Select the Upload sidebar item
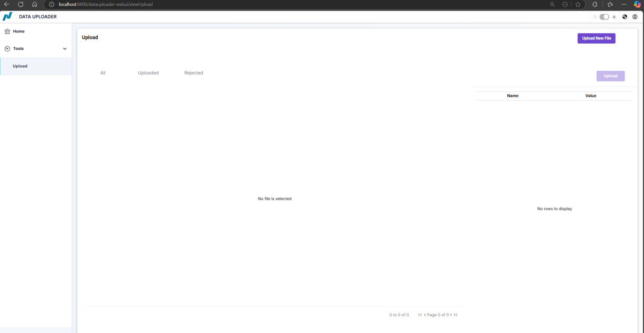This screenshot has height=333, width=644. click(x=36, y=66)
